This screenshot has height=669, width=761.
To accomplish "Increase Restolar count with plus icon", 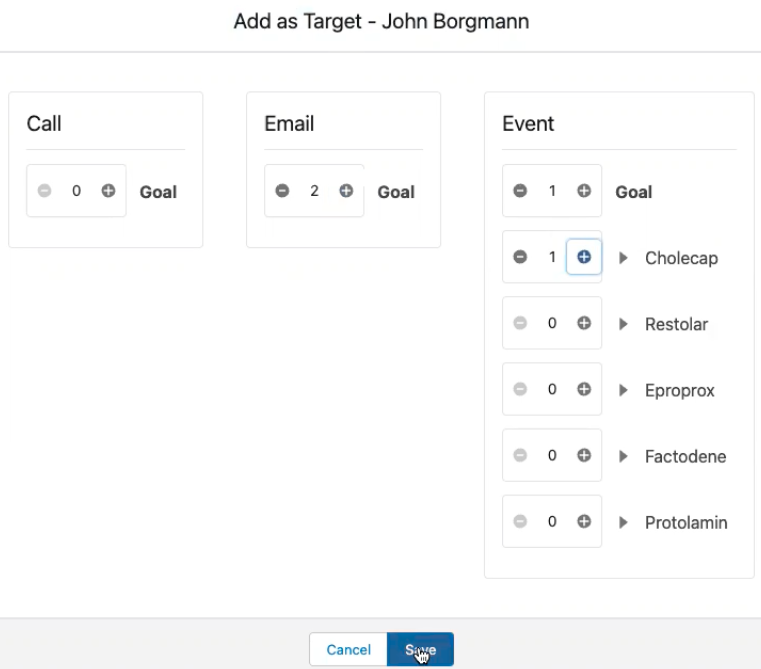I will click(584, 323).
